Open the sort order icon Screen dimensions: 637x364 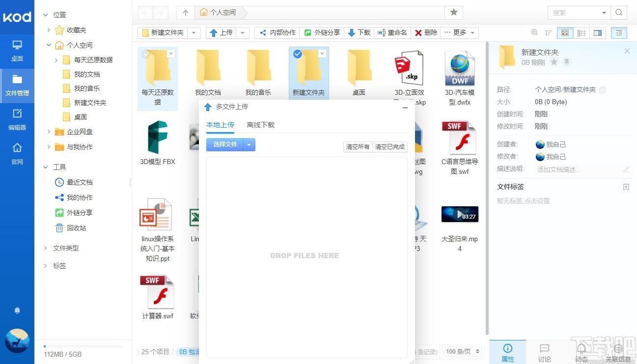click(x=548, y=33)
